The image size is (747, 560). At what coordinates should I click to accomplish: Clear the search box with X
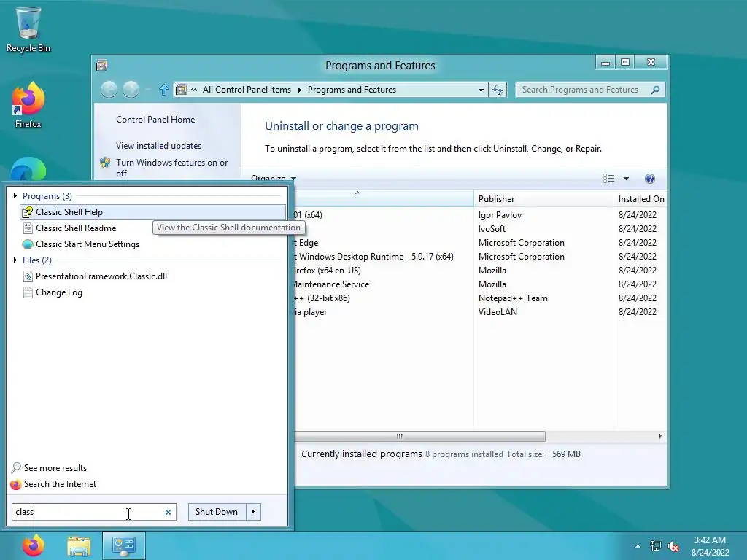pos(168,513)
